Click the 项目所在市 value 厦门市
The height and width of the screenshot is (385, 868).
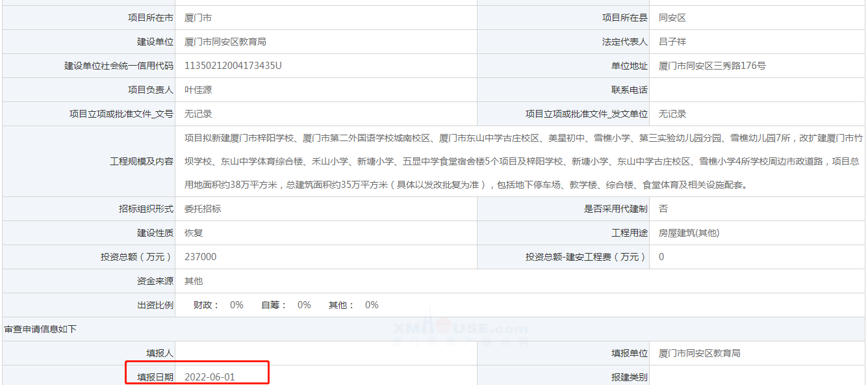click(198, 18)
